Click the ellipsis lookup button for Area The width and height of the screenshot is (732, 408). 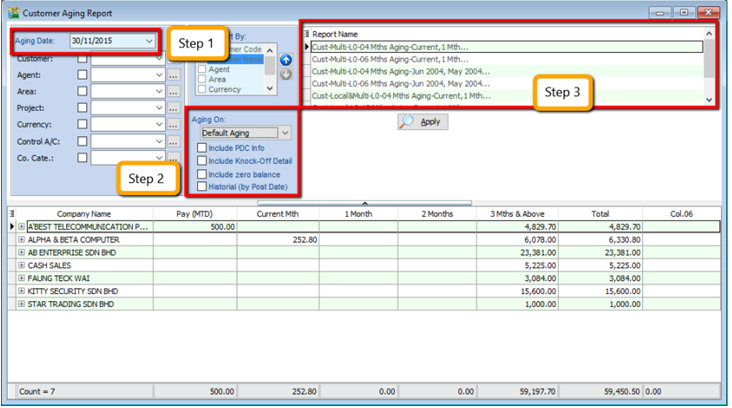tap(173, 91)
